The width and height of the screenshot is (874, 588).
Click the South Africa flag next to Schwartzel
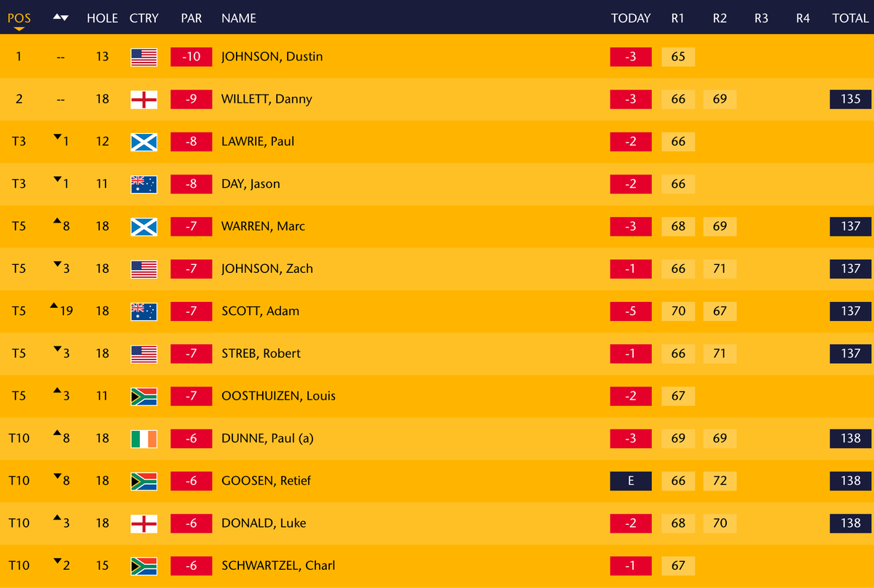(x=143, y=565)
